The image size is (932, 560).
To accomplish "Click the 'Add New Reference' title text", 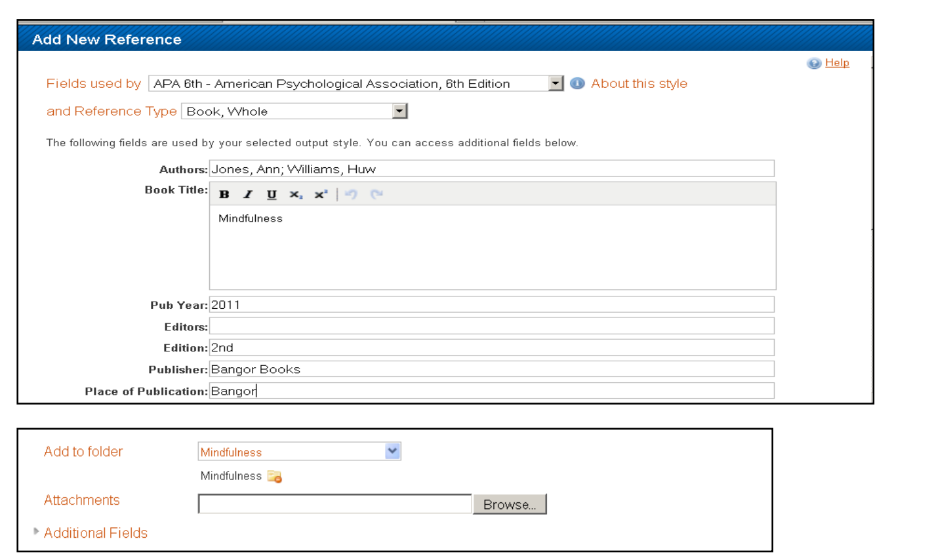I will [107, 39].
